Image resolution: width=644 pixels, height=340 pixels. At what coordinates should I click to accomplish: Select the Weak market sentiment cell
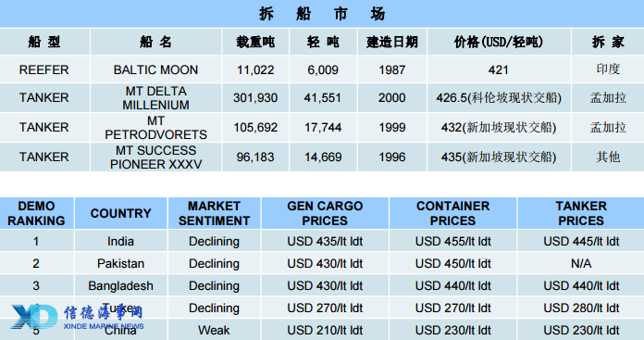[214, 330]
